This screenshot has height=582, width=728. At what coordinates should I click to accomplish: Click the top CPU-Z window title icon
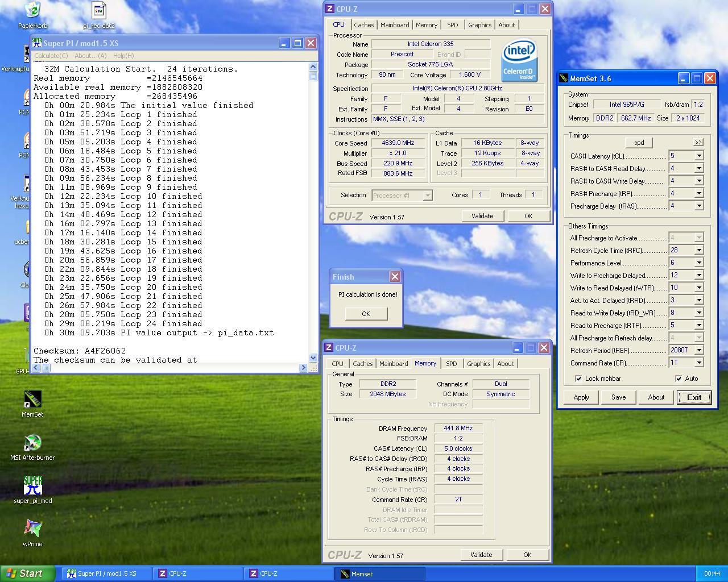tap(330, 9)
